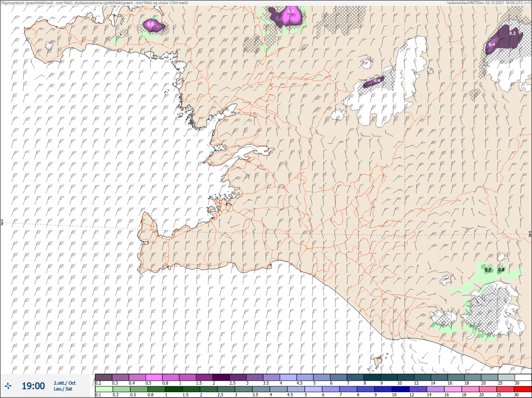This screenshot has height=398, width=532.
Task: Click the 0.6 precipitation value on the purple patch
Action: pos(150,25)
